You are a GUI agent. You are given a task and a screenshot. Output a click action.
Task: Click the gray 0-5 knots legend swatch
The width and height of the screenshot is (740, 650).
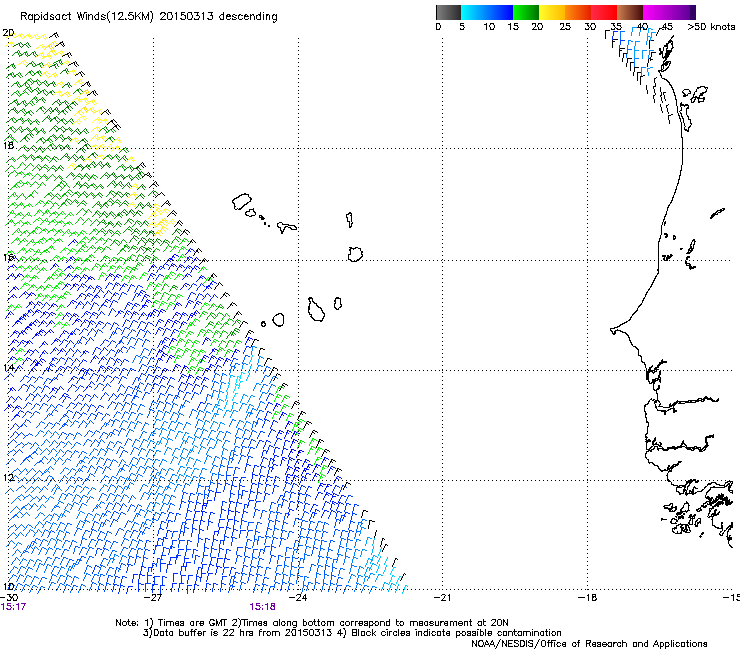pyautogui.click(x=448, y=12)
